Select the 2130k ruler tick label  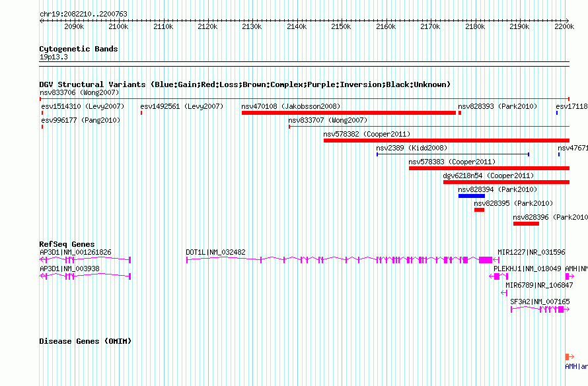coord(252,26)
